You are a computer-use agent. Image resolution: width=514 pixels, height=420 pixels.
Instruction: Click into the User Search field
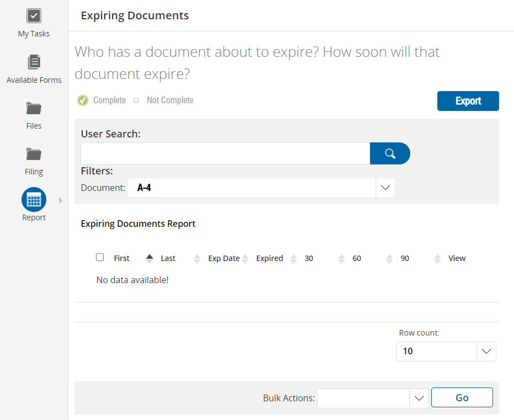click(x=225, y=153)
